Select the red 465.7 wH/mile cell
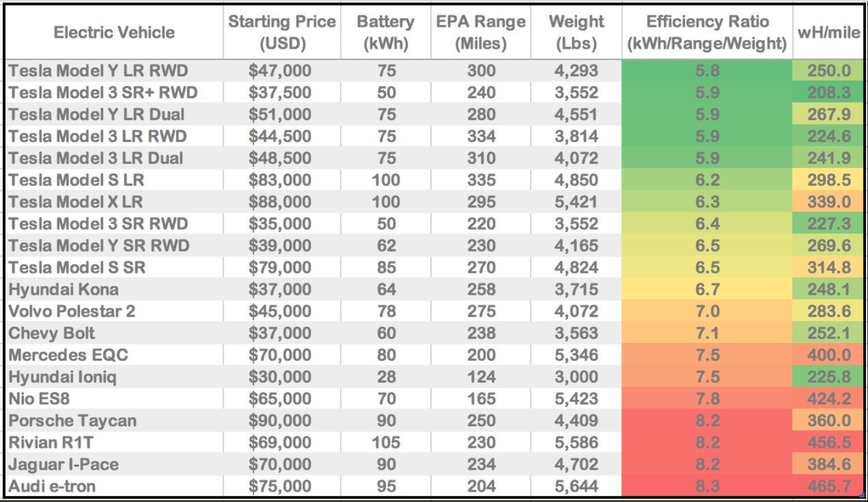 [x=829, y=486]
